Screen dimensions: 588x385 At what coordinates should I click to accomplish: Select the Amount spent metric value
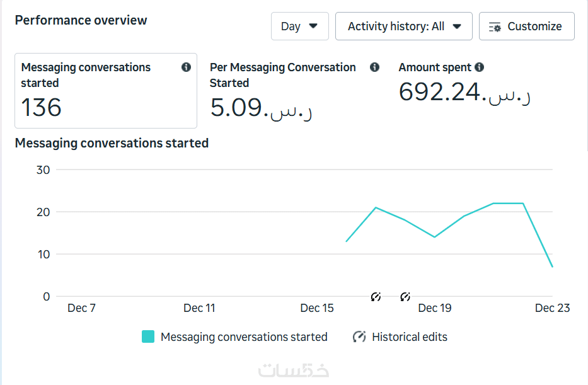[x=464, y=93]
